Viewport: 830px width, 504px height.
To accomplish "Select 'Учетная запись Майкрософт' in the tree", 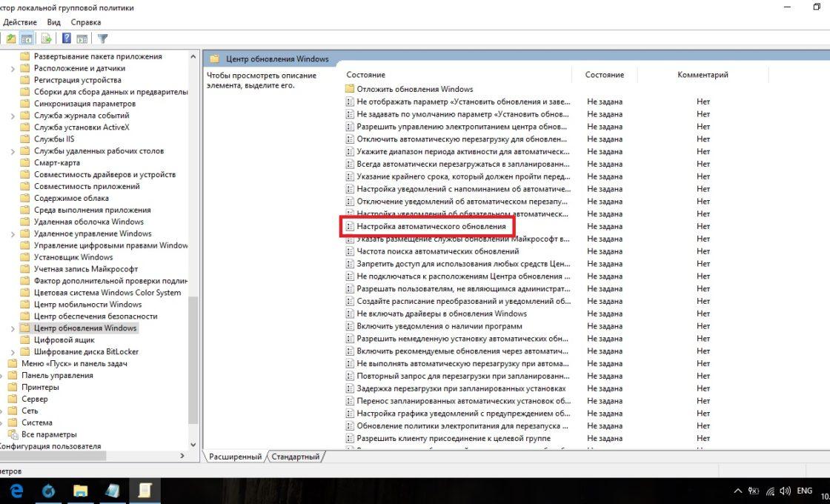I will pyautogui.click(x=86, y=269).
